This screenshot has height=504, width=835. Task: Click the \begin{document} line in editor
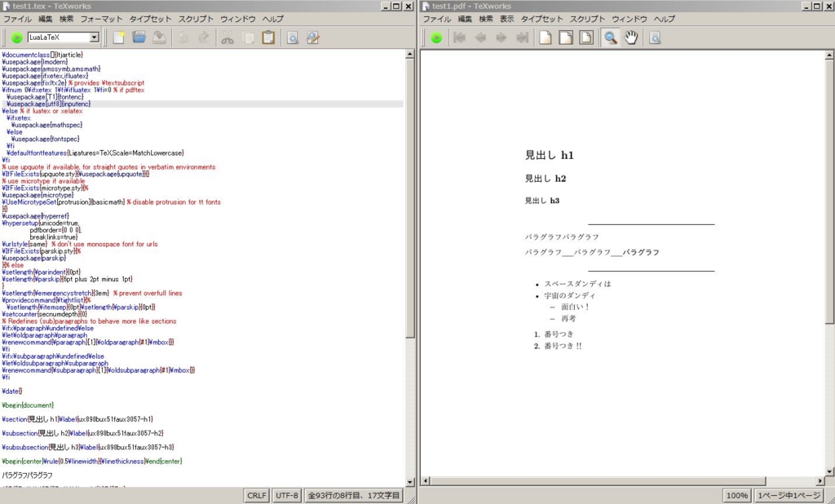click(28, 405)
